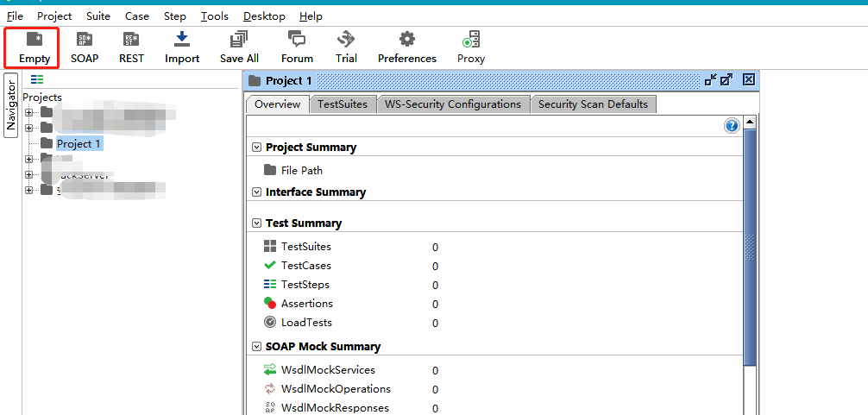The width and height of the screenshot is (868, 415).
Task: Open the Desktop menu
Action: 264,16
